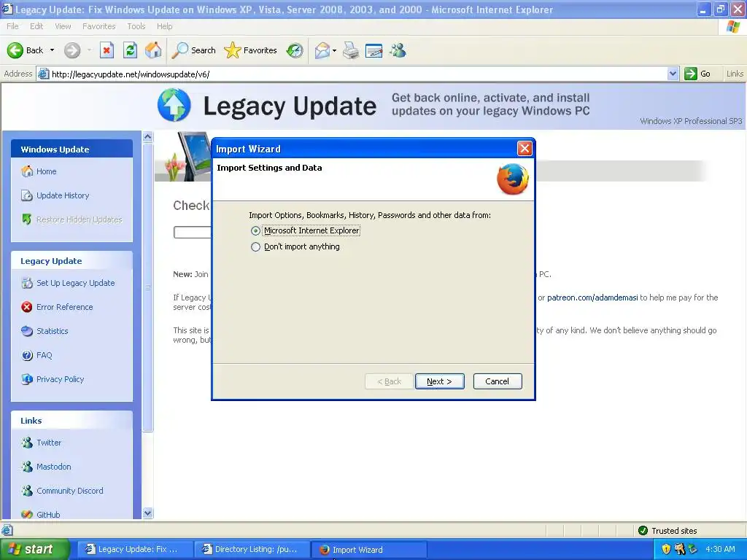This screenshot has width=747, height=560.
Task: Click the Back arrow in IE toolbar
Action: (x=15, y=50)
